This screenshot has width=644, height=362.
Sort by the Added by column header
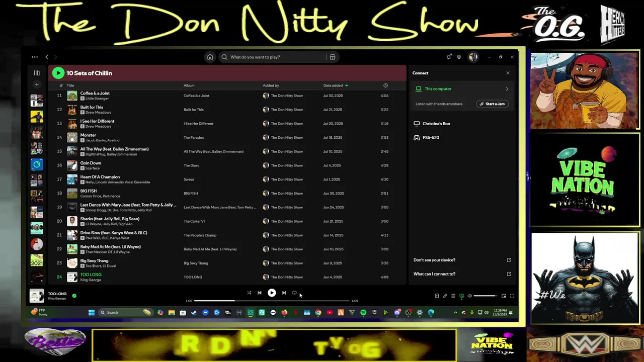tap(271, 85)
